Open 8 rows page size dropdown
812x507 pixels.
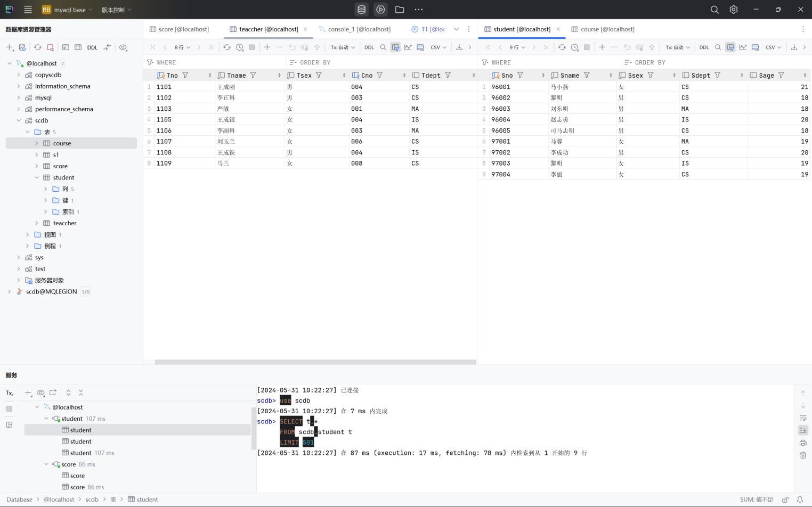(x=182, y=47)
